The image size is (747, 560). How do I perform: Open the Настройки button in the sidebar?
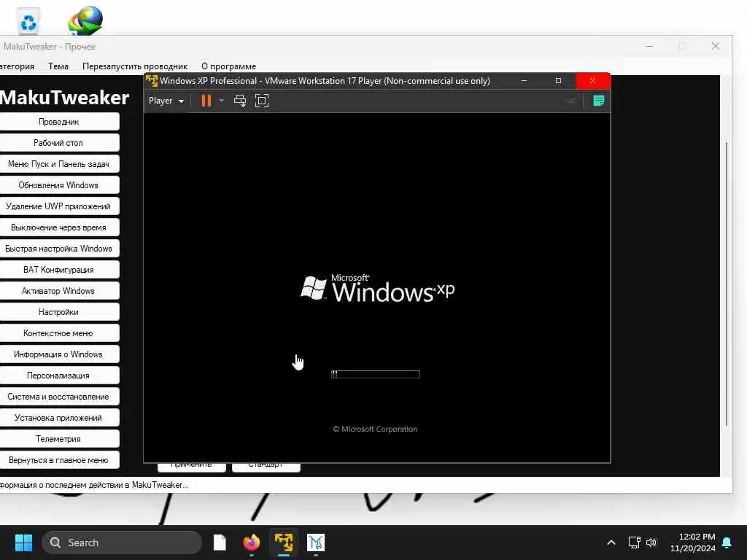click(59, 312)
